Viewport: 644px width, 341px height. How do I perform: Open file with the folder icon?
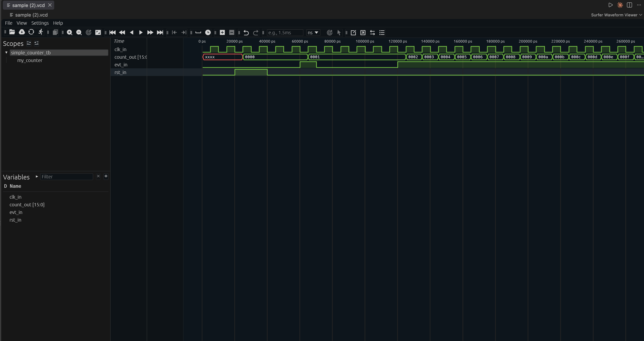(12, 32)
